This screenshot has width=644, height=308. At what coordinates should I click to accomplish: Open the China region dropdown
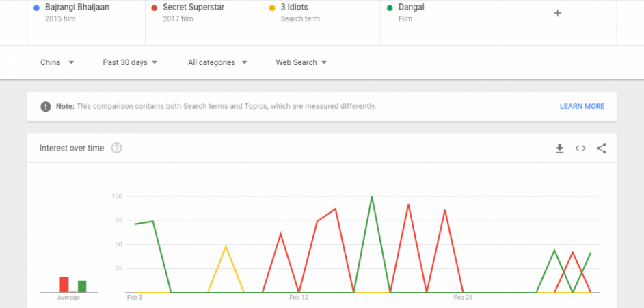pyautogui.click(x=57, y=62)
